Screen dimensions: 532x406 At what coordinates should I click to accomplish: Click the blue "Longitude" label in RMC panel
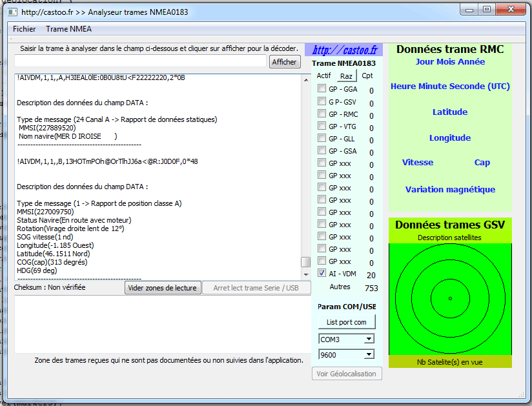(x=450, y=137)
